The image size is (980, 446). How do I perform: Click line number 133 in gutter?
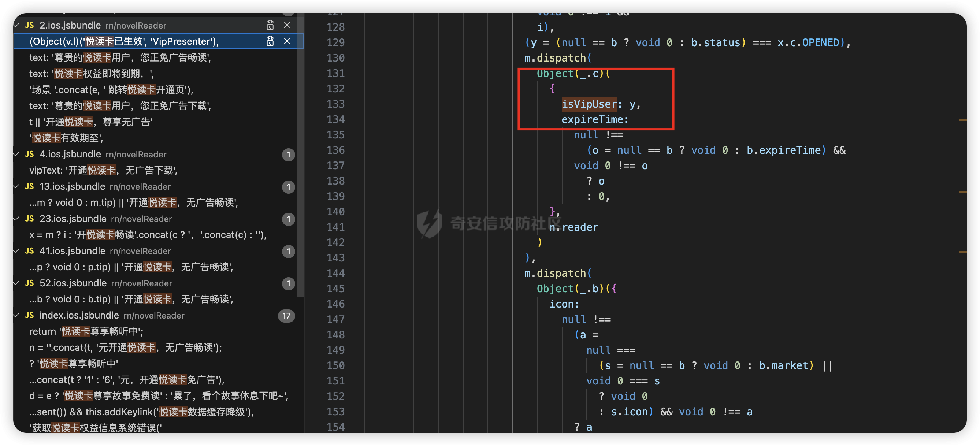335,104
